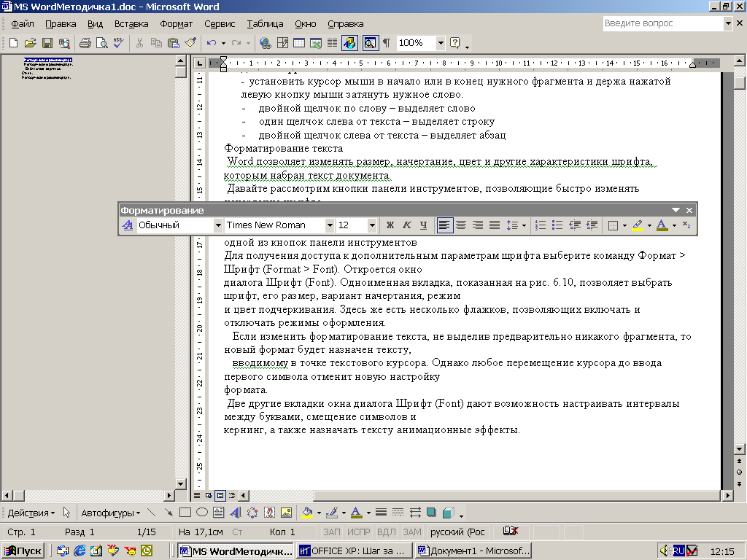The image size is (747, 560).
Task: Switch to Документ1 - Microsoft Word window
Action: pyautogui.click(x=473, y=551)
